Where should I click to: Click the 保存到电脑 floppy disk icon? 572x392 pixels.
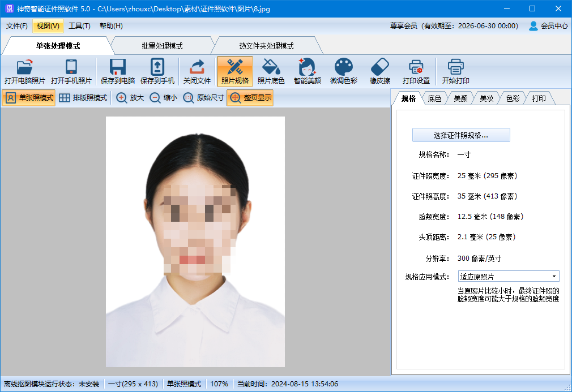tap(117, 67)
